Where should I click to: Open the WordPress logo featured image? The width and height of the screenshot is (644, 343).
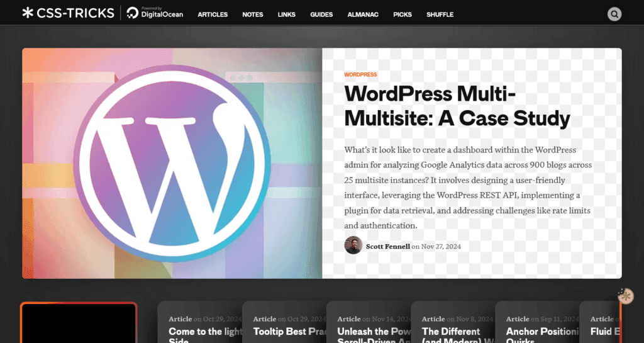(172, 163)
